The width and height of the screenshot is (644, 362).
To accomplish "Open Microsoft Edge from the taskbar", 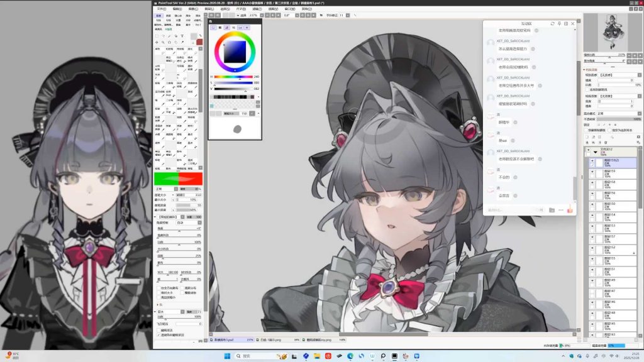I will point(350,356).
